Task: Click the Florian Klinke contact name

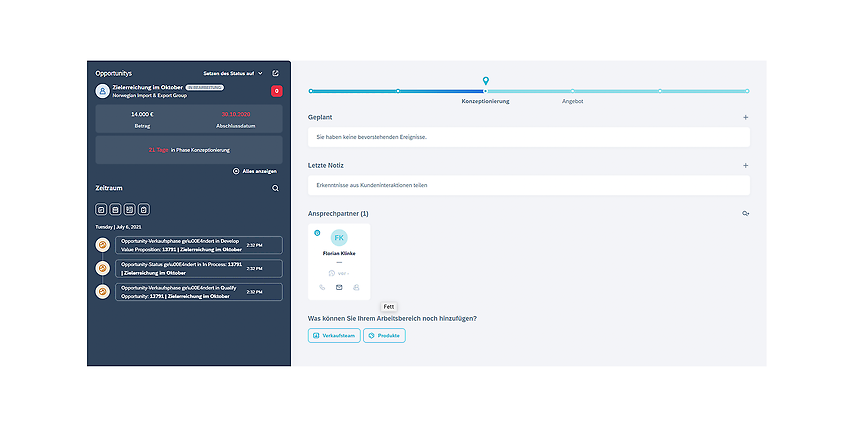Action: pos(339,253)
